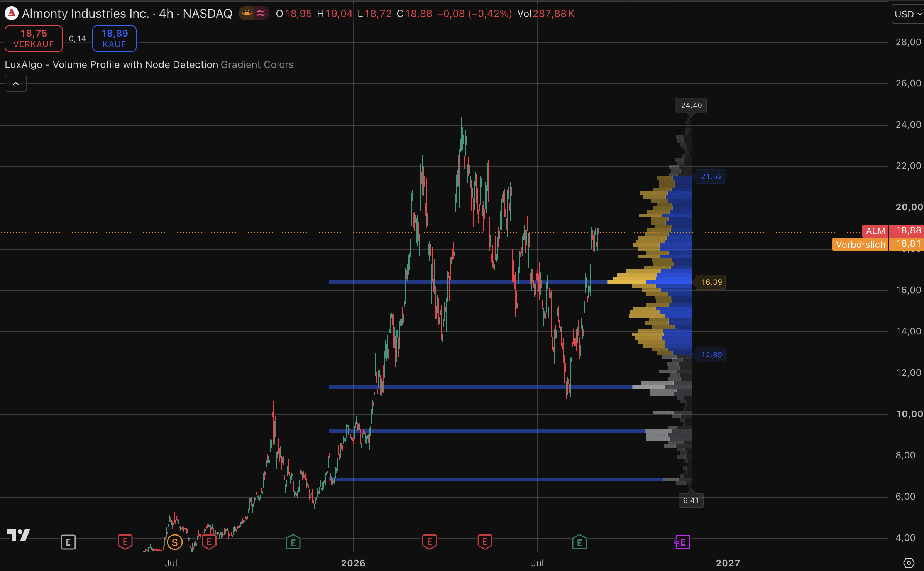Click the orange Vorbörslich pre-market label
The image size is (924, 571).
click(x=860, y=244)
